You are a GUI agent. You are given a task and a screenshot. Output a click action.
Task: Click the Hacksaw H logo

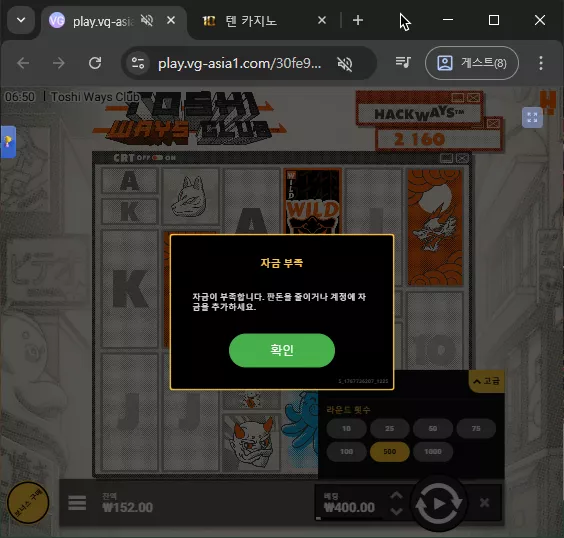pyautogui.click(x=548, y=102)
